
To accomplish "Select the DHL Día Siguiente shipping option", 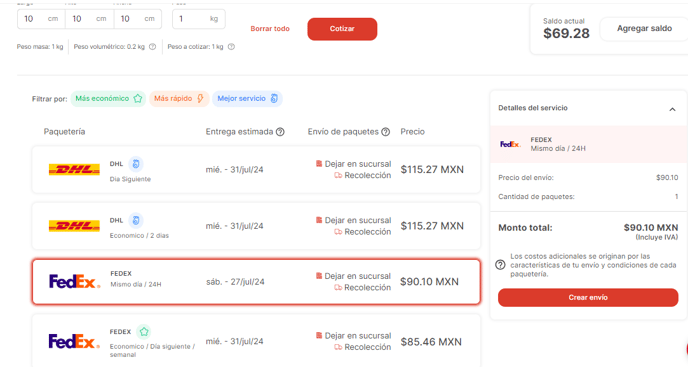I will coord(256,169).
